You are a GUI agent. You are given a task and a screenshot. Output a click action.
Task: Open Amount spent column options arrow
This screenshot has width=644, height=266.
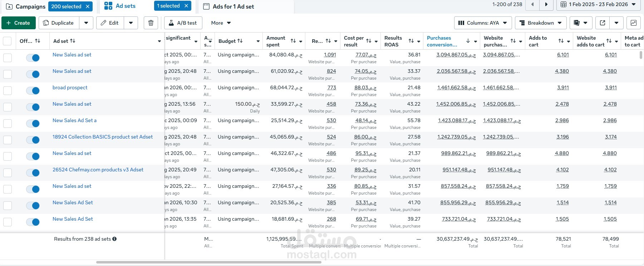tap(301, 41)
